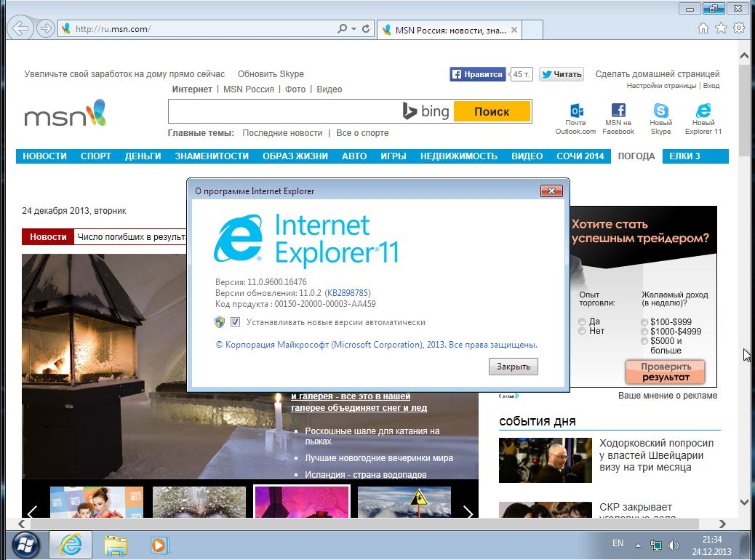Viewport: 755px width, 560px height.
Task: Click the search magnifier in the address bar
Action: [342, 28]
